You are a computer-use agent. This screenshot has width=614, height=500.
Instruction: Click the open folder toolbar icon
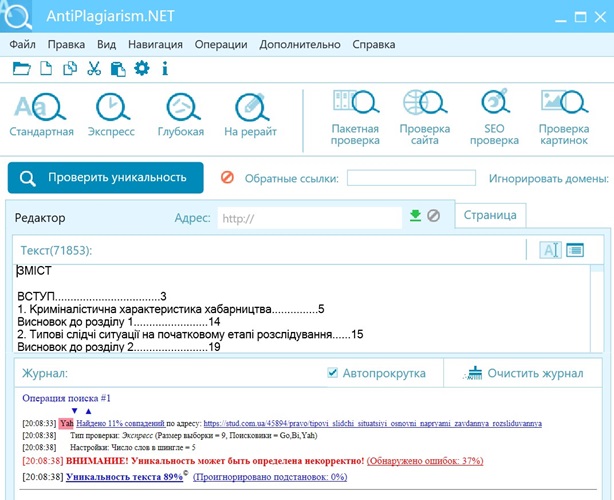pyautogui.click(x=22, y=69)
